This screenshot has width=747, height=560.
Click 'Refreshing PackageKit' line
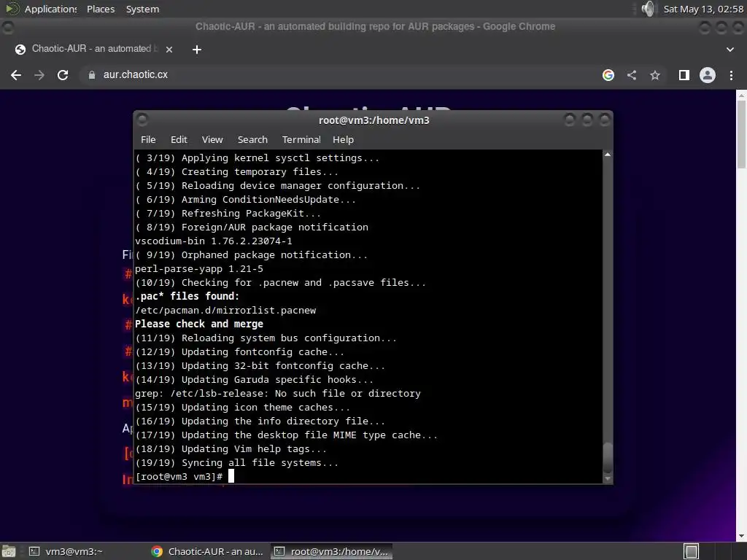tap(228, 214)
